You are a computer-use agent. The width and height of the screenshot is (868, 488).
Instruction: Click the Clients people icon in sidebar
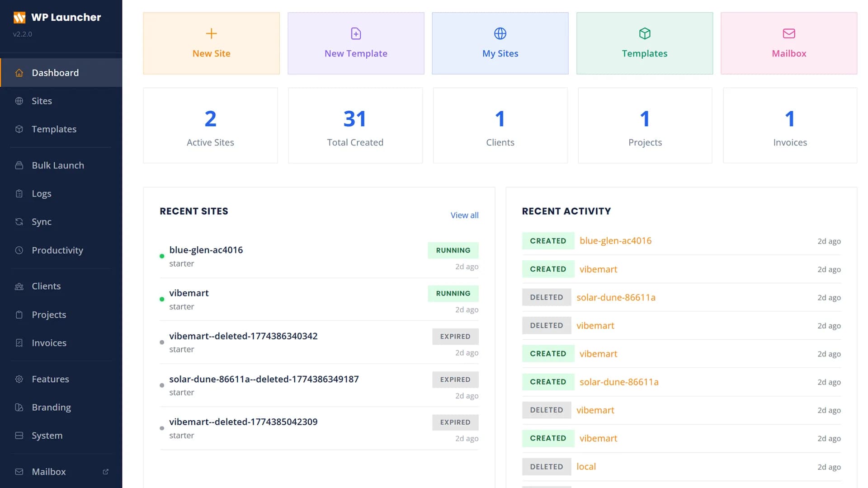19,286
